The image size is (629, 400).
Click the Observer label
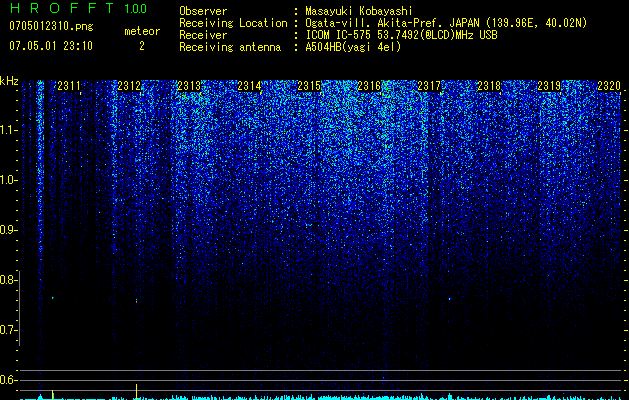coord(203,11)
